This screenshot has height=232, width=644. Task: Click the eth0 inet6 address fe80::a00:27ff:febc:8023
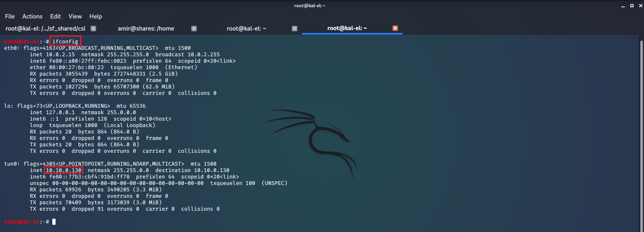click(x=88, y=61)
